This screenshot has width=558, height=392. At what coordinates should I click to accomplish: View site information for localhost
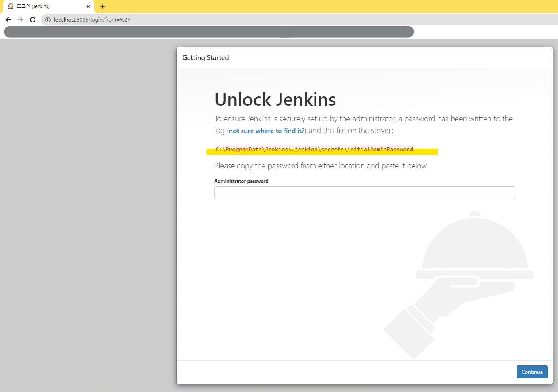(48, 20)
